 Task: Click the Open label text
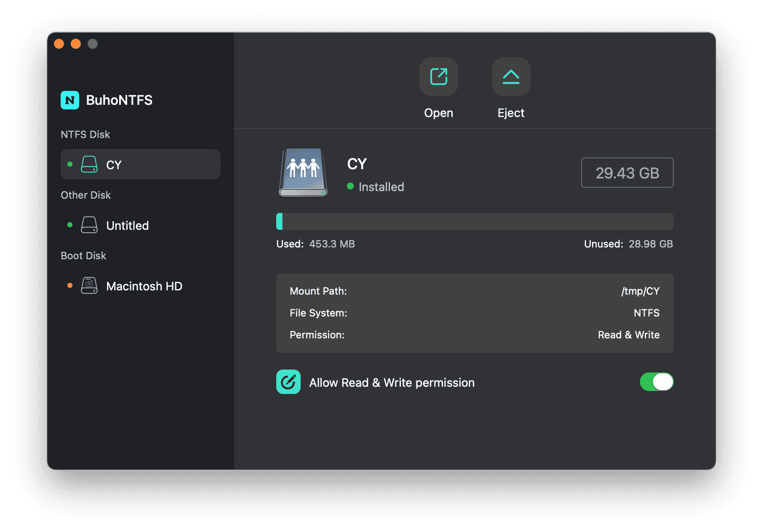click(x=438, y=113)
